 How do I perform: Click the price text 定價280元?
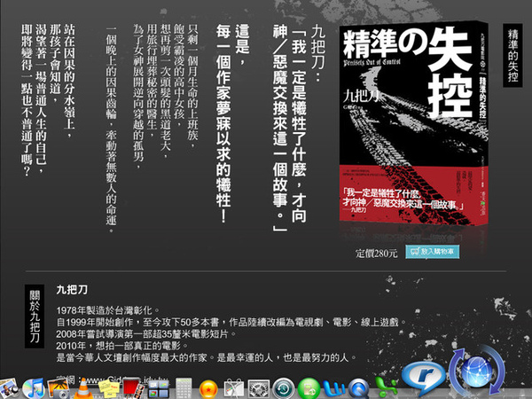(376, 253)
